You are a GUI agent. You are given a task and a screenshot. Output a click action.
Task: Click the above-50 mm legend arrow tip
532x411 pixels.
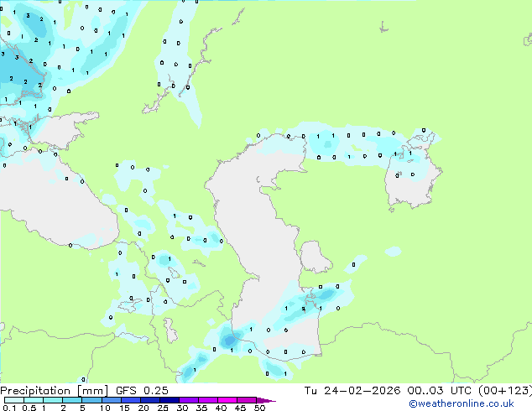click(x=266, y=400)
